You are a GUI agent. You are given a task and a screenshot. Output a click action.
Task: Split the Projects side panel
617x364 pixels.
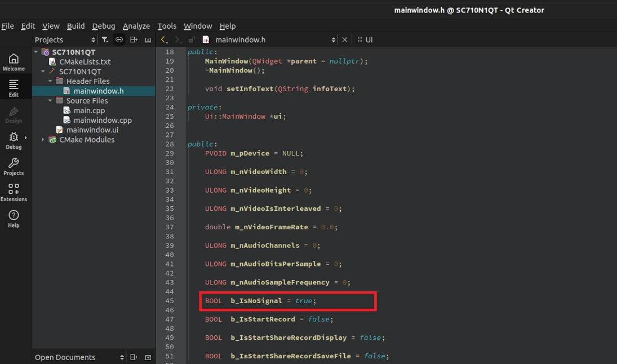coord(134,39)
